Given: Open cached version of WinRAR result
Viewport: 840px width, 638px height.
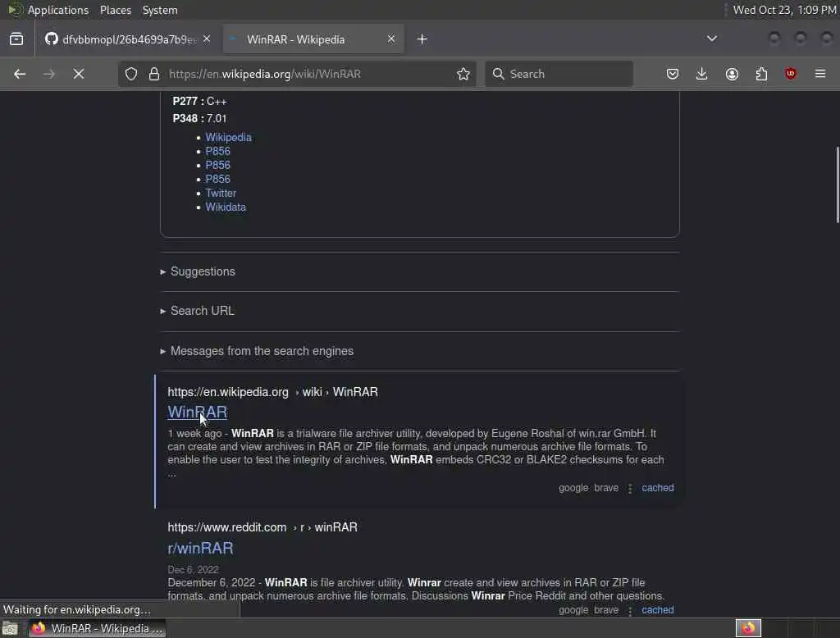Looking at the screenshot, I should pyautogui.click(x=658, y=488).
